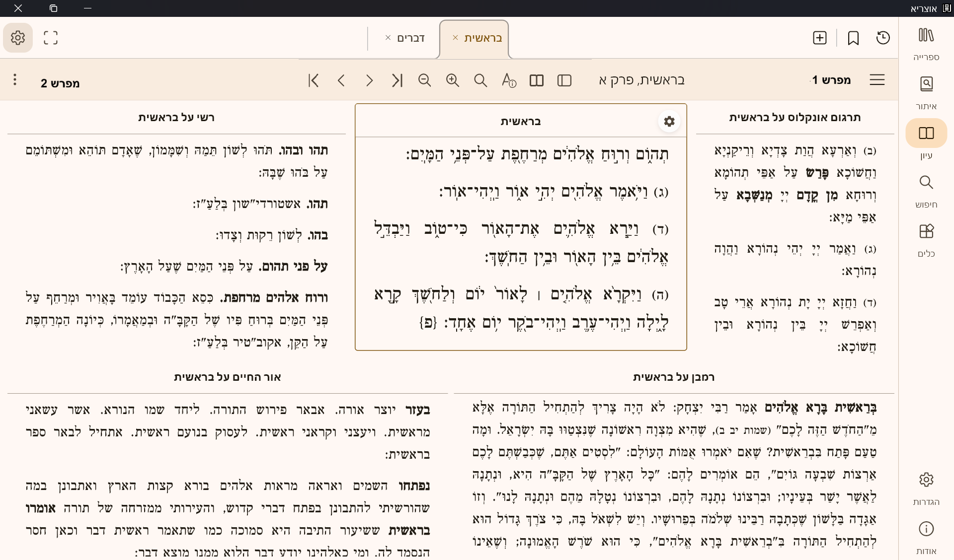Image resolution: width=954 pixels, height=560 pixels.
Task: Open the מפרש 2 options menu
Action: (x=14, y=79)
